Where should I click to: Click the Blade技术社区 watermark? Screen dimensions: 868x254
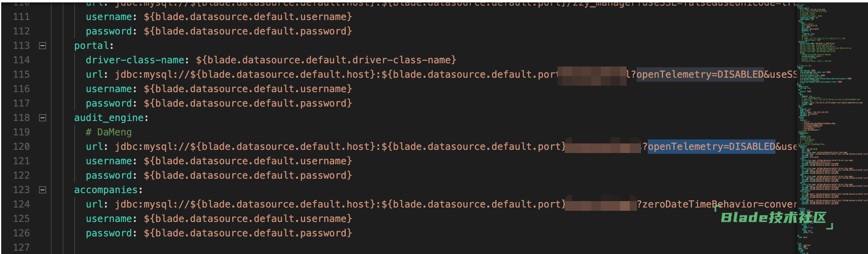coord(773,218)
